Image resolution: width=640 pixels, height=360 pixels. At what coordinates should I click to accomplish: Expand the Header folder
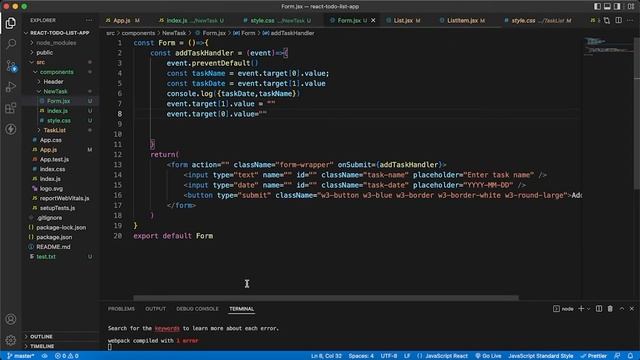[53, 82]
